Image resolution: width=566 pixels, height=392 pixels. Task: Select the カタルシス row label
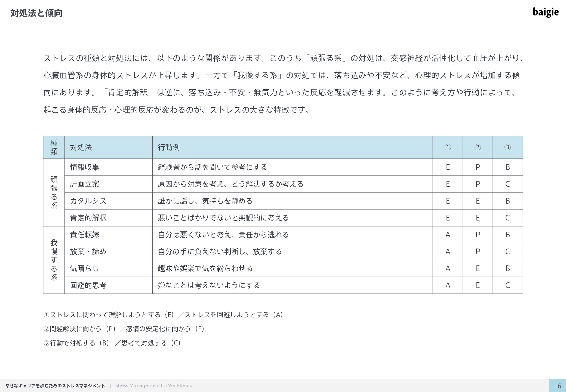point(88,201)
